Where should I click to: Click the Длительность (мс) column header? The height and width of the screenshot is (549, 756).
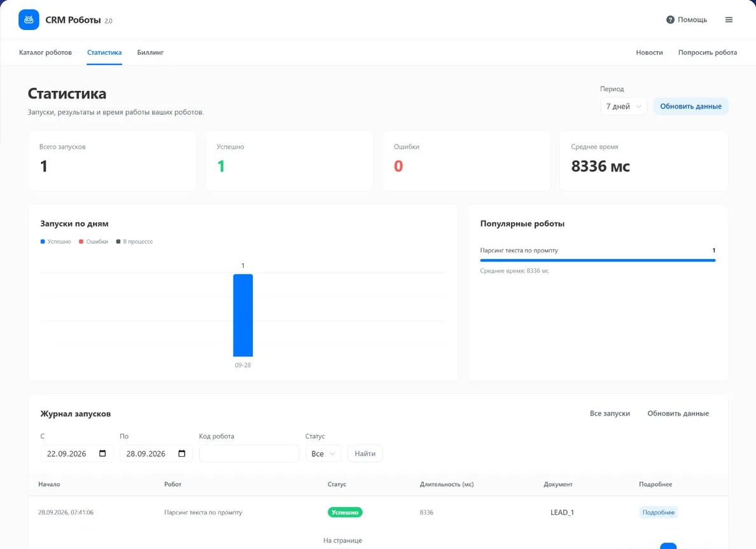click(447, 484)
